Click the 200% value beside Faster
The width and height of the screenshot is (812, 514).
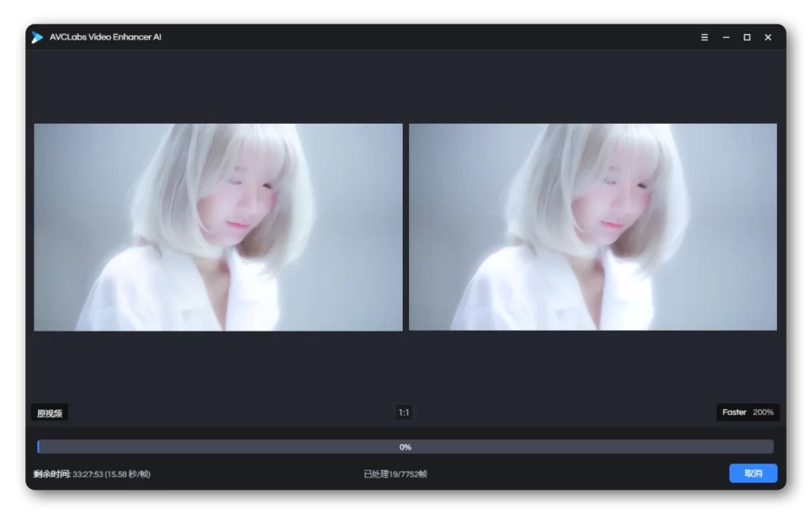tap(763, 412)
